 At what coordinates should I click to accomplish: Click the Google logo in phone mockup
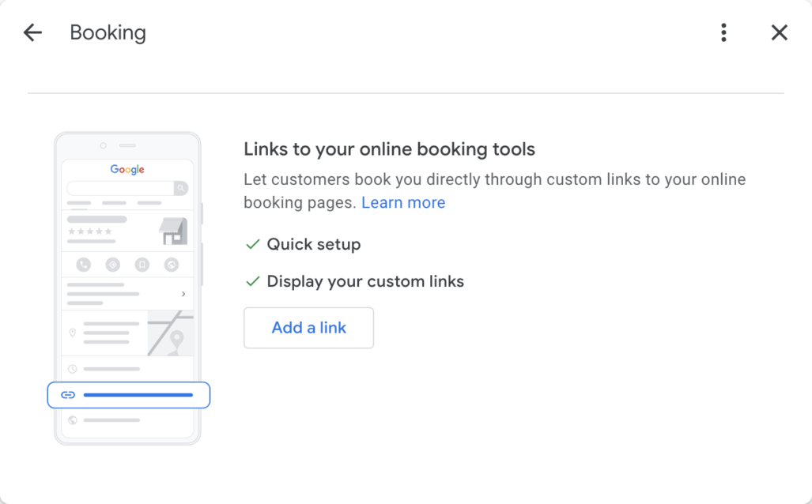(x=127, y=169)
